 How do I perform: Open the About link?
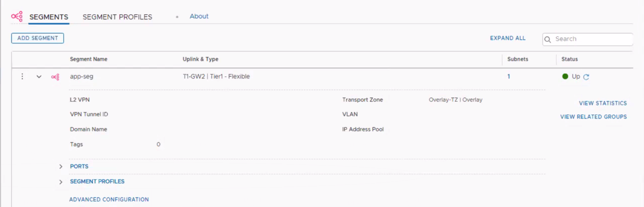tap(199, 16)
